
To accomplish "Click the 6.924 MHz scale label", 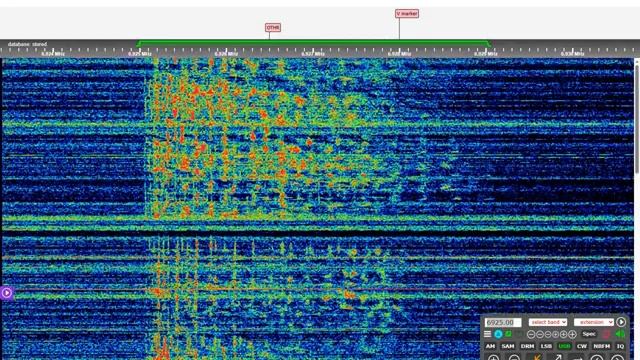I will pyautogui.click(x=53, y=53).
